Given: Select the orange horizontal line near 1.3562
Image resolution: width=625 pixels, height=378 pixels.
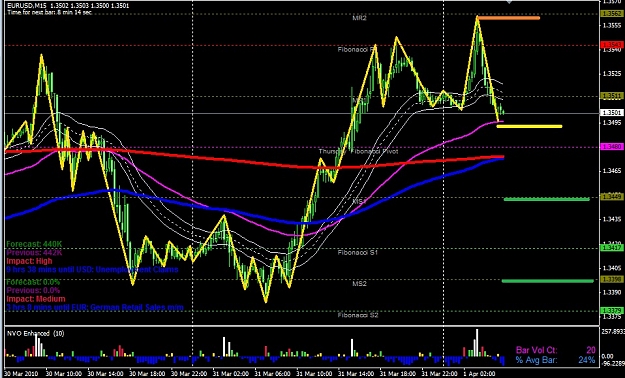Looking at the screenshot, I should click(509, 18).
